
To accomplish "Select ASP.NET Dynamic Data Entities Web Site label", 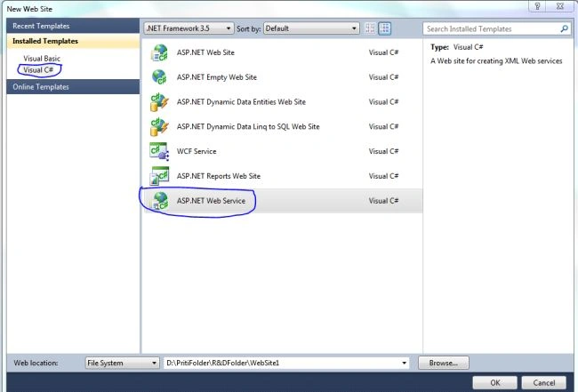I will point(241,102).
